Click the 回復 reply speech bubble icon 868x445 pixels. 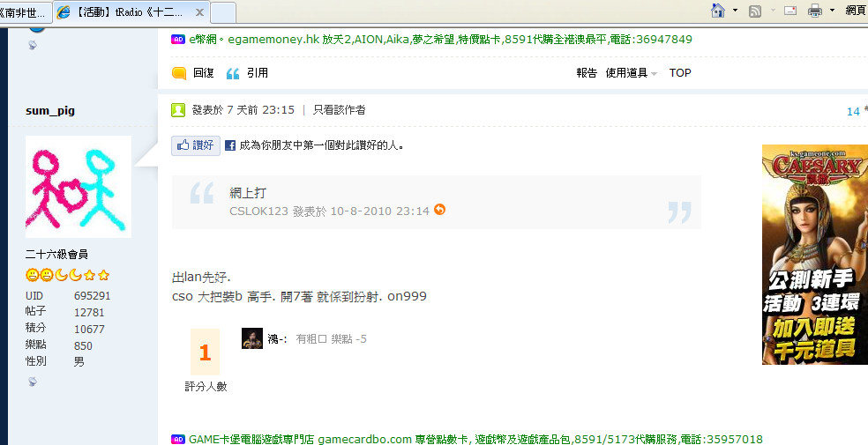click(x=179, y=73)
